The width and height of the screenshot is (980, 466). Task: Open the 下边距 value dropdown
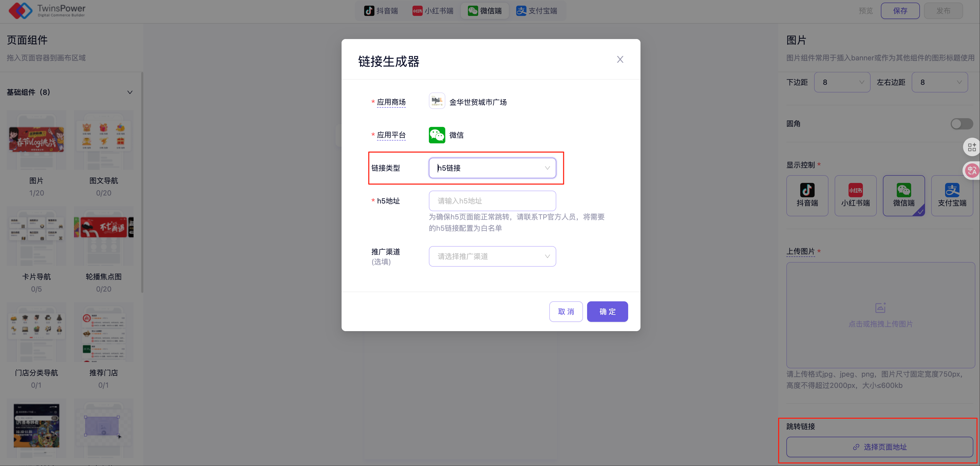coord(842,82)
